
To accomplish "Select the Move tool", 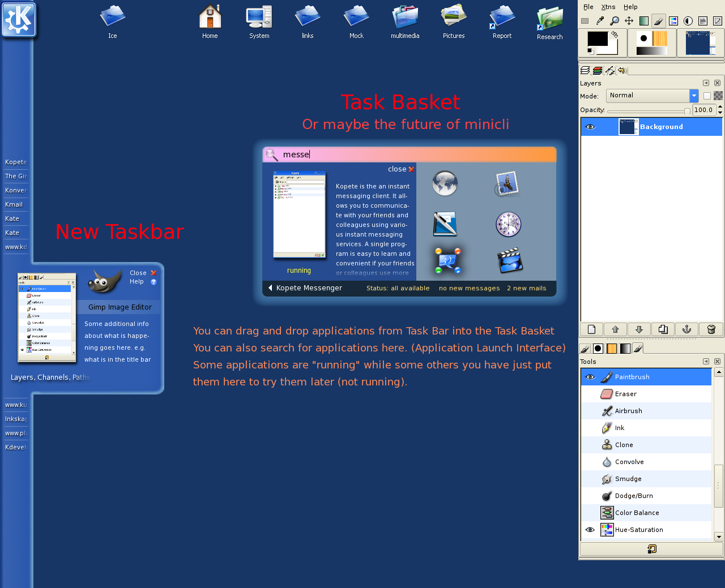I will [629, 21].
